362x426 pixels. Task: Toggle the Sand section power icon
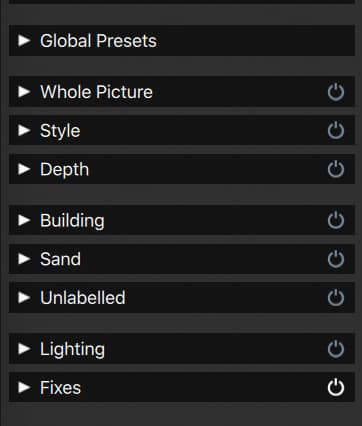[x=336, y=259]
